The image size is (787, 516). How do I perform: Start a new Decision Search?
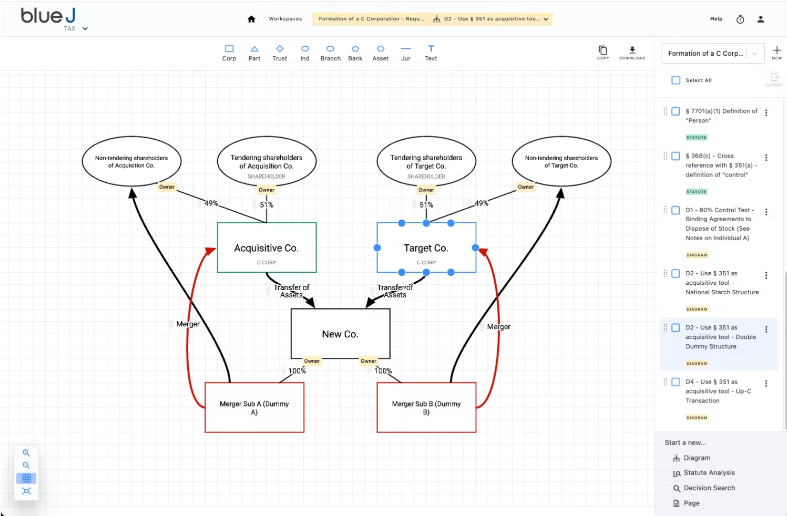(x=704, y=488)
